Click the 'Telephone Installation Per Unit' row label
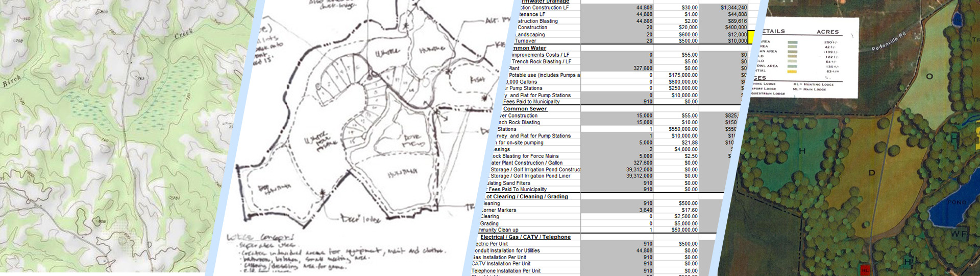 [506, 271]
